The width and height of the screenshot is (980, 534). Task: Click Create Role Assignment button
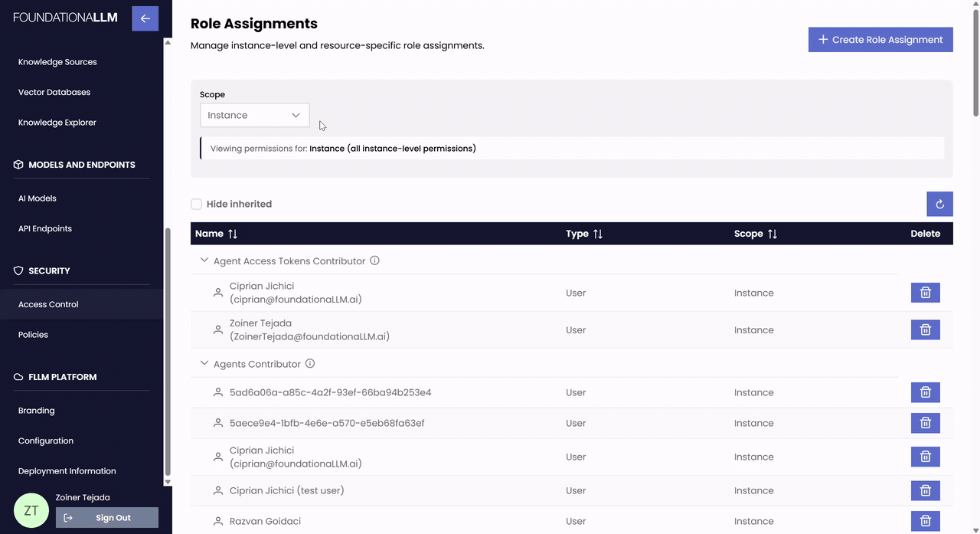880,40
